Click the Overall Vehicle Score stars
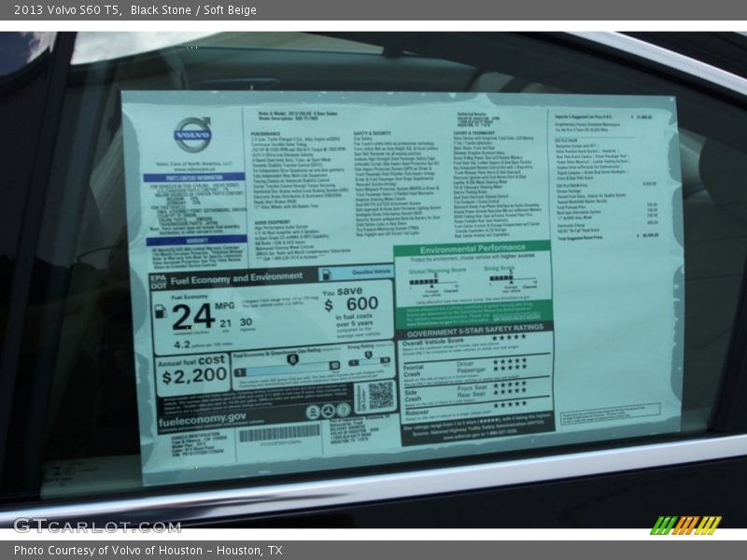The image size is (747, 560). click(509, 338)
